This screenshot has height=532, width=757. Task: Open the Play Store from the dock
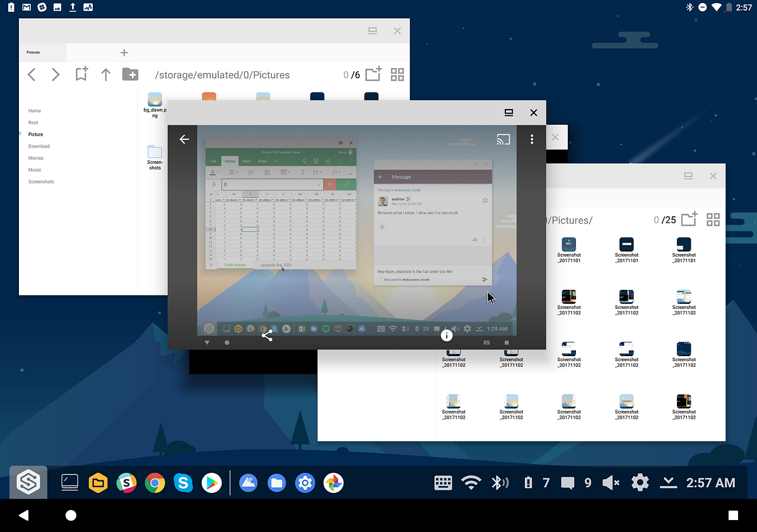click(211, 483)
